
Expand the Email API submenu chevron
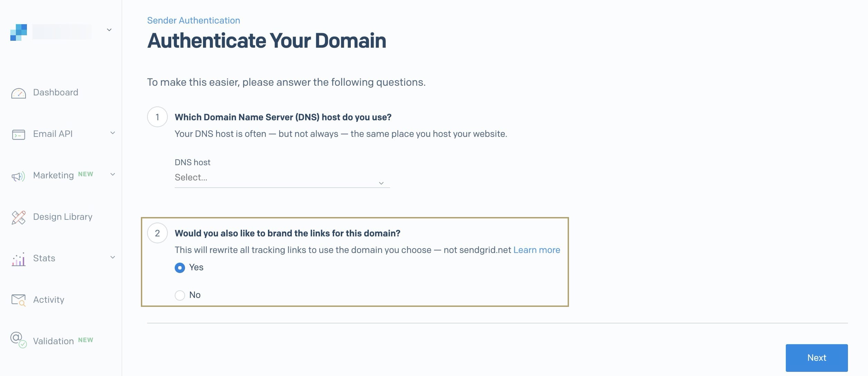tap(113, 133)
